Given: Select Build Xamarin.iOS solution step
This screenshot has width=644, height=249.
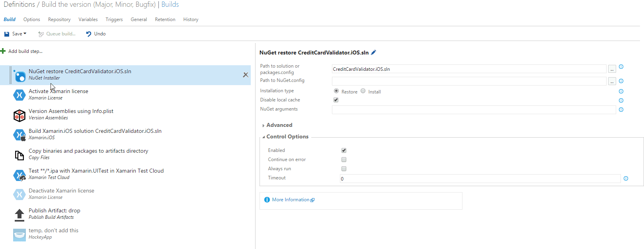Looking at the screenshot, I should [125, 135].
